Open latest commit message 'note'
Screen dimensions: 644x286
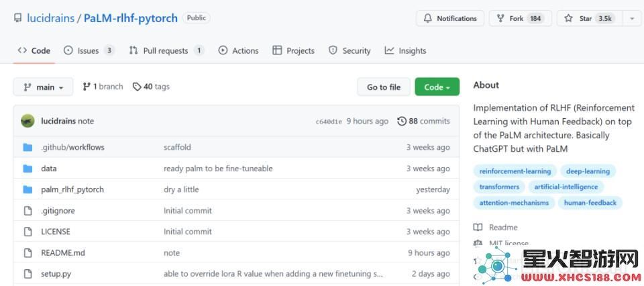coord(86,121)
